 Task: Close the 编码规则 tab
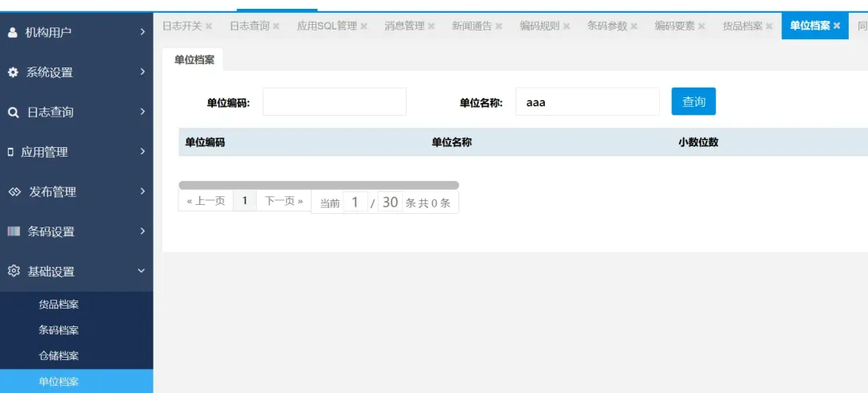[567, 26]
